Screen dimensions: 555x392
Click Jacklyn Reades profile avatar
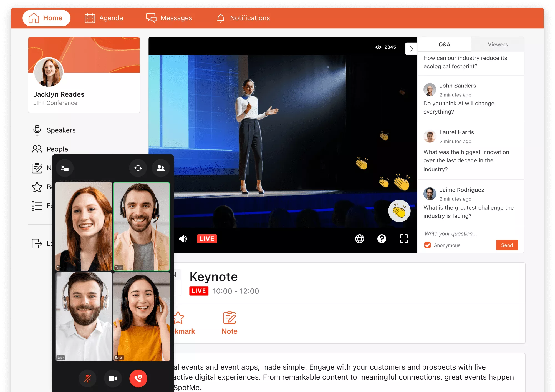(x=49, y=72)
